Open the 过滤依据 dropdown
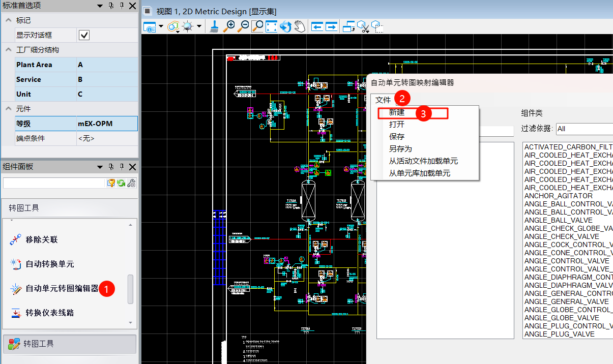The height and width of the screenshot is (364, 613). point(584,129)
